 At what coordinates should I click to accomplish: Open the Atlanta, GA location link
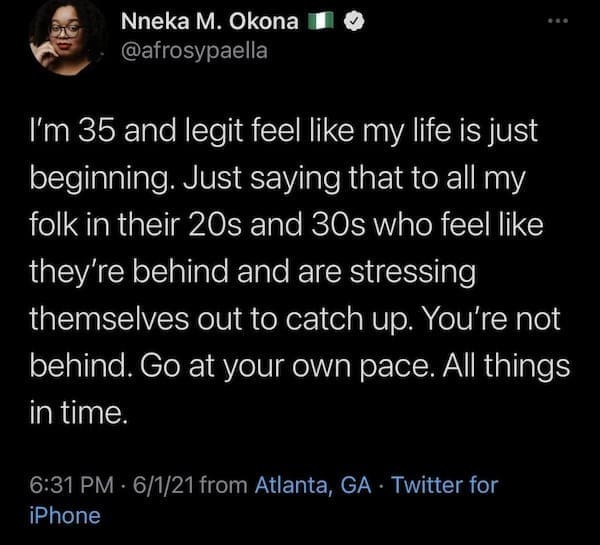315,486
